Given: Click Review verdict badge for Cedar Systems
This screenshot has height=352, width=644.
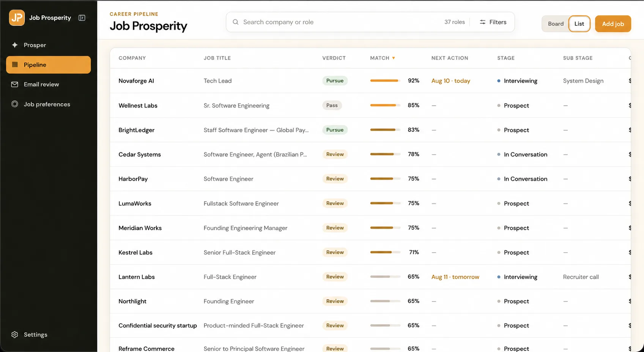Looking at the screenshot, I should (335, 154).
